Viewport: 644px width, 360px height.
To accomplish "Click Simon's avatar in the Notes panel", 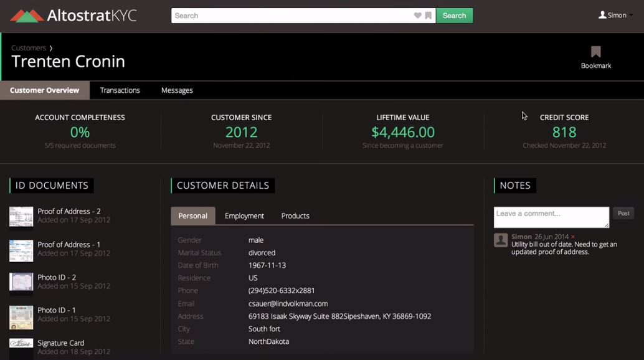I will click(500, 240).
